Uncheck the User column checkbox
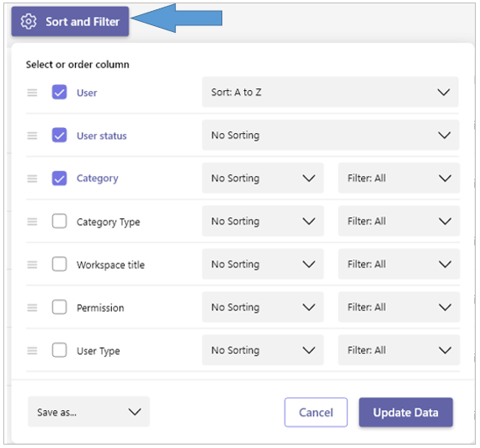480x448 pixels. coord(60,92)
